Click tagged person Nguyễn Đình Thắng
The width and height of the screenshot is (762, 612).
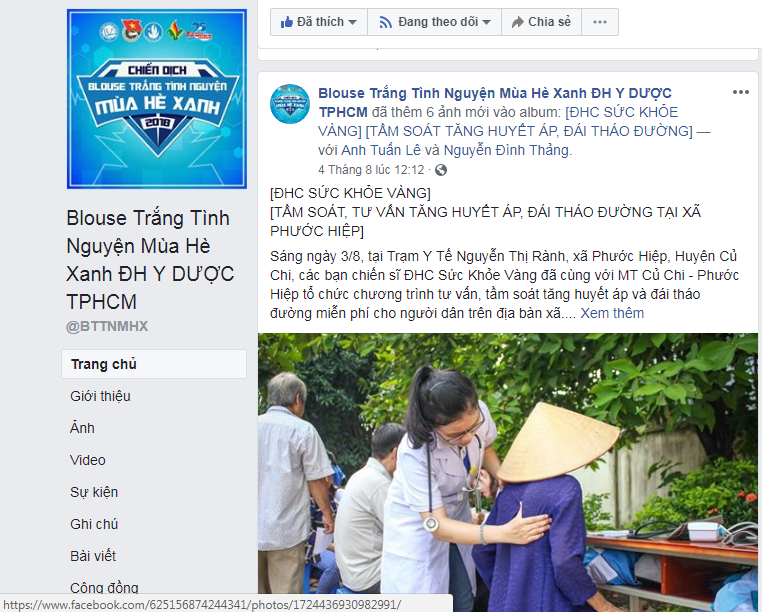point(507,150)
